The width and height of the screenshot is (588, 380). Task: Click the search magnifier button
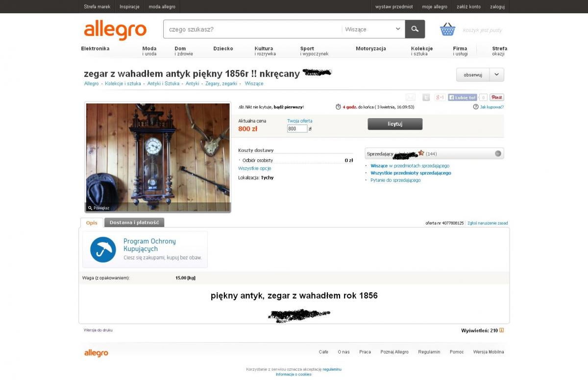coord(415,29)
